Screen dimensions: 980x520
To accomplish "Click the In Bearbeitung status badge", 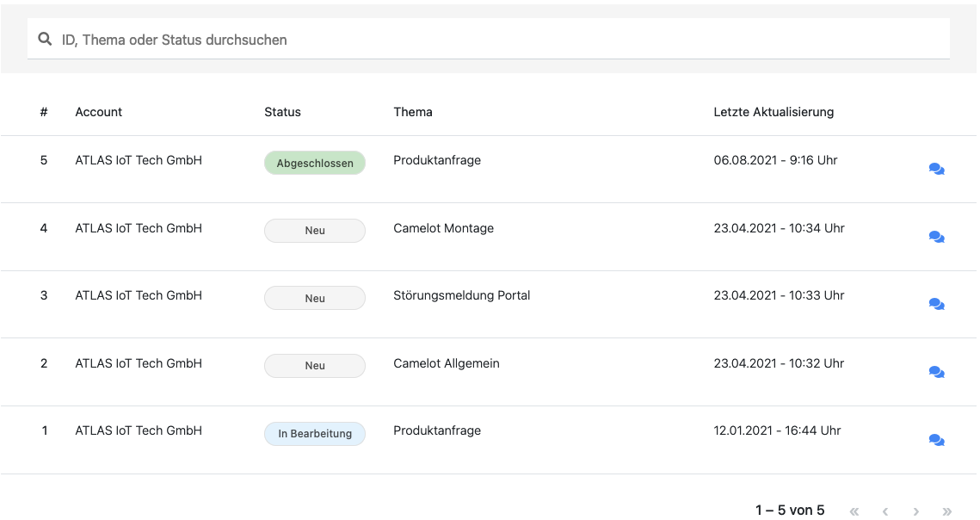I will pos(314,434).
